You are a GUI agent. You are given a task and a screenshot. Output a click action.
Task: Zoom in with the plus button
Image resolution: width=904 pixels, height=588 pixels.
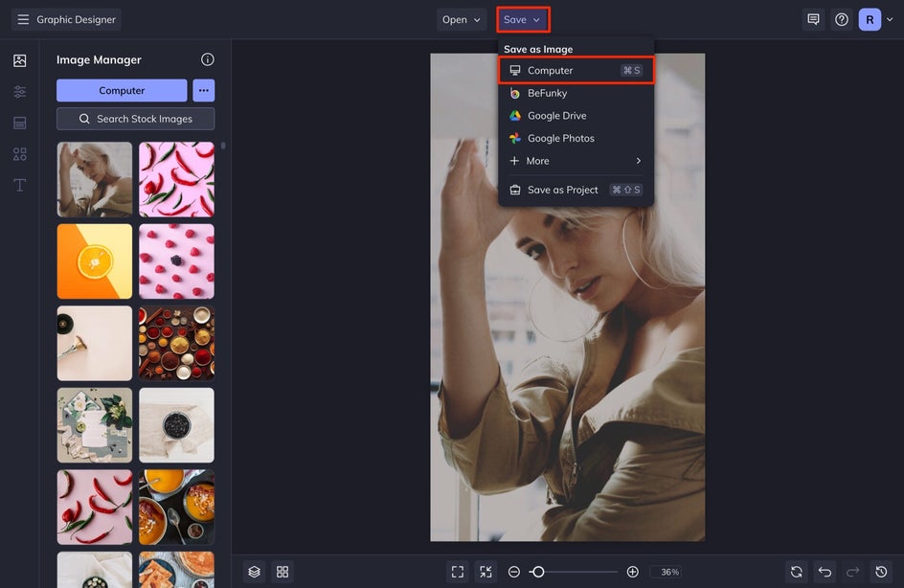(632, 572)
